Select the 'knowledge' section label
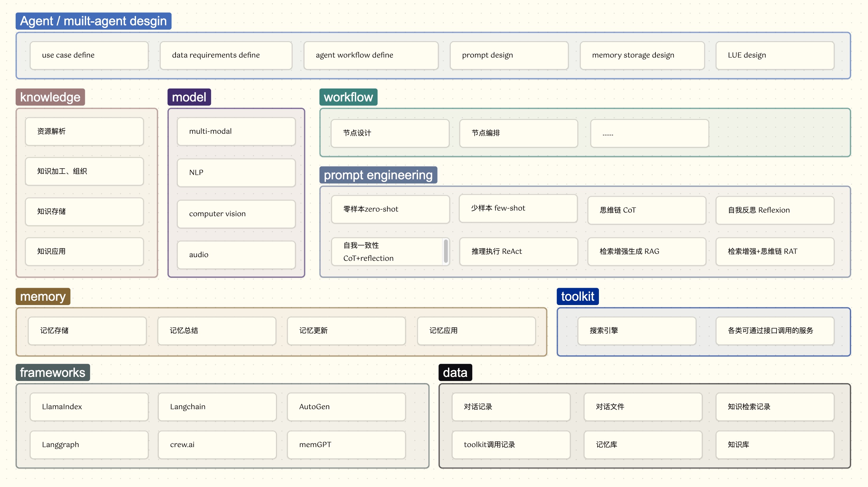 pyautogui.click(x=50, y=97)
